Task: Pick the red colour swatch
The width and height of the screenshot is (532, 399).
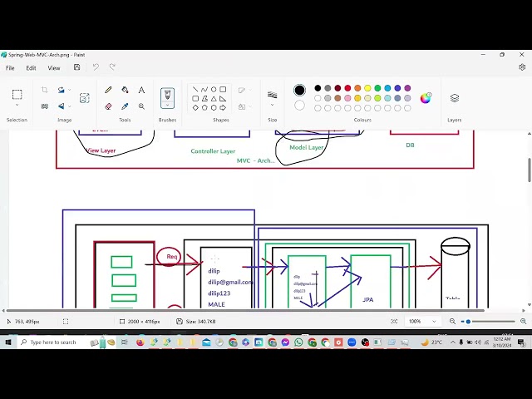Action: coord(347,88)
